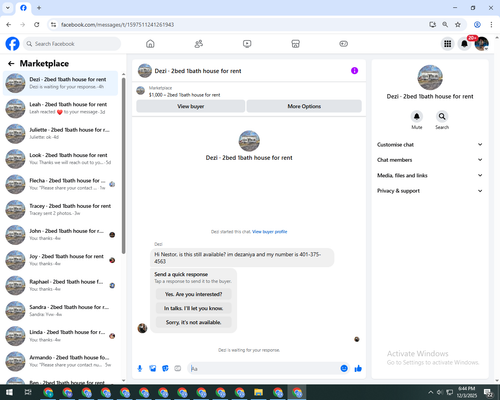
Task: Open Sandra conversation in chat list
Action: [60, 311]
